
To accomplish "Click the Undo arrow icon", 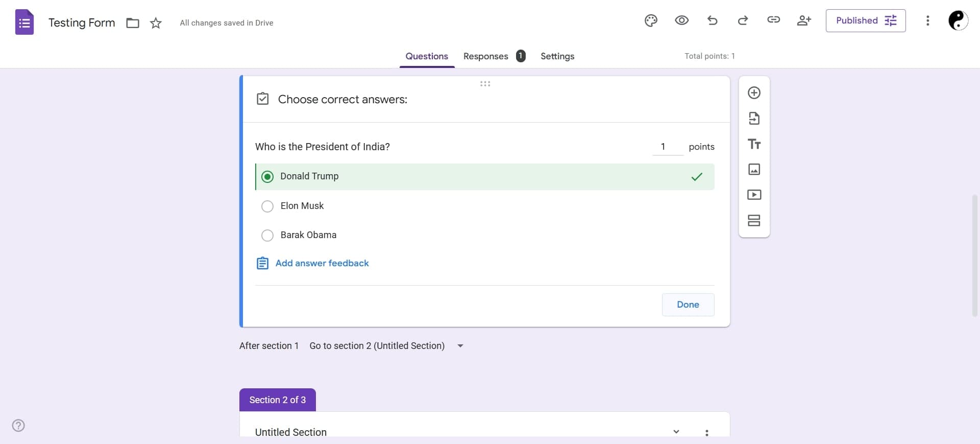I will point(712,20).
